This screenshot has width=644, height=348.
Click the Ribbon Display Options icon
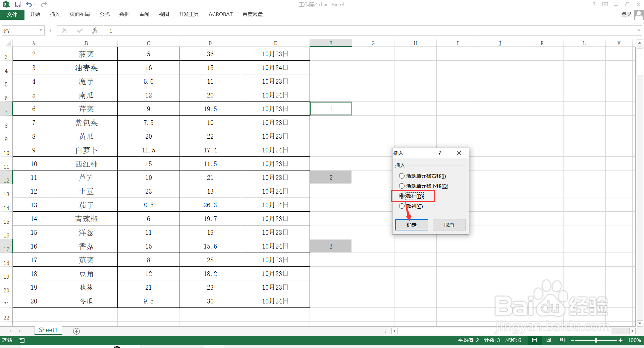pos(605,4)
